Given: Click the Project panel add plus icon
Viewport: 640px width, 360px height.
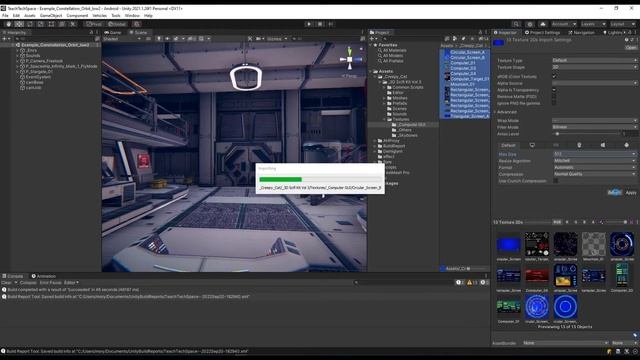Looking at the screenshot, I should [x=372, y=39].
